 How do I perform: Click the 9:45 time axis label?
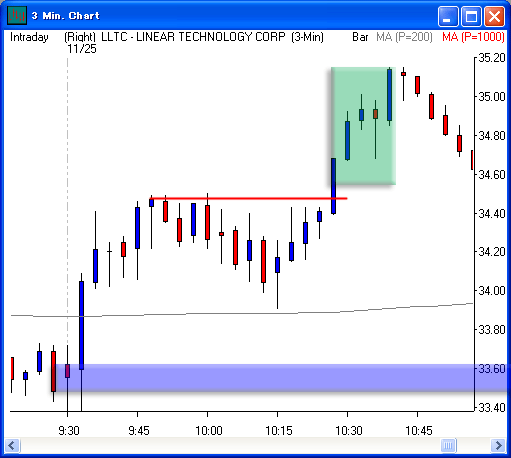tap(139, 431)
